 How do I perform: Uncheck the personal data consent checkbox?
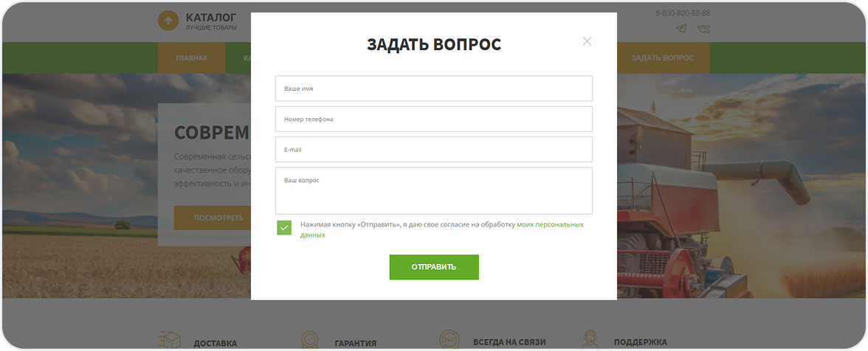284,228
